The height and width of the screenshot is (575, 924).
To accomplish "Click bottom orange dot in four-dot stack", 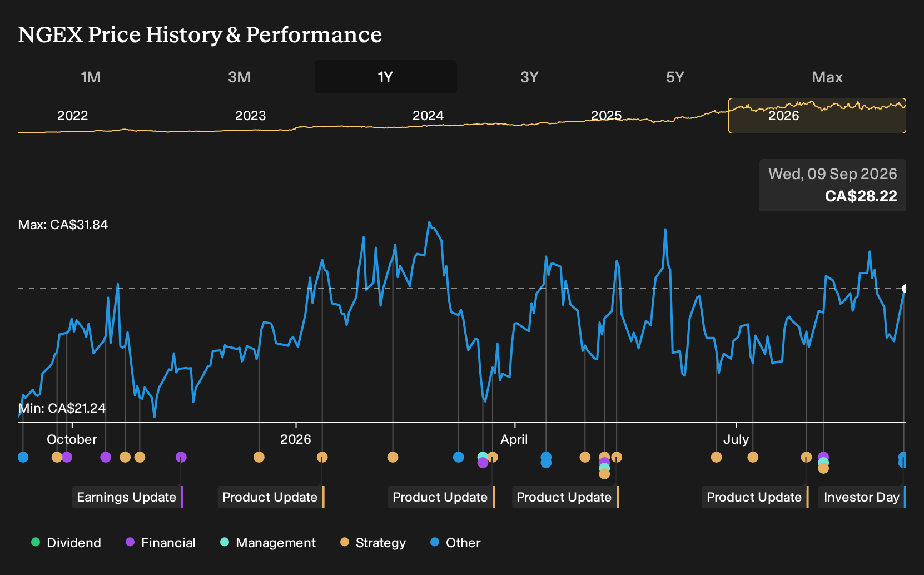I will pyautogui.click(x=604, y=474).
